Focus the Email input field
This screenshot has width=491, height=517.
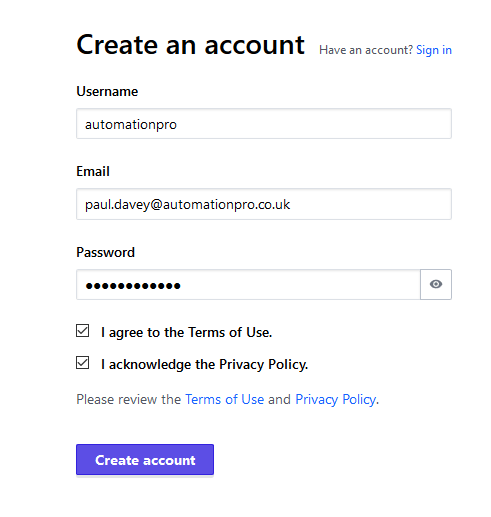[x=264, y=204]
